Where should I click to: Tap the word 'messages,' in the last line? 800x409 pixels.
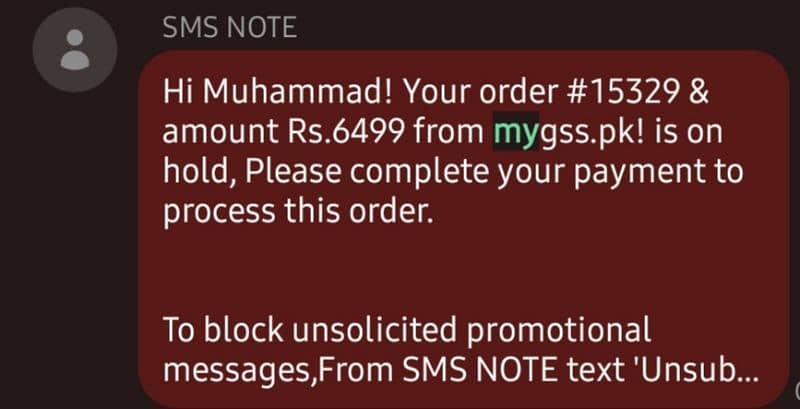(x=240, y=372)
